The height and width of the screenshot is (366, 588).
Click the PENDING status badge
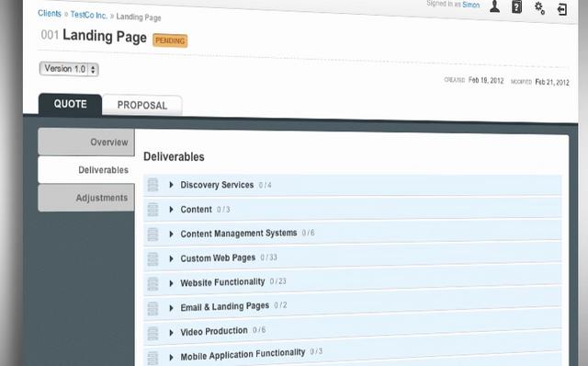click(x=170, y=40)
